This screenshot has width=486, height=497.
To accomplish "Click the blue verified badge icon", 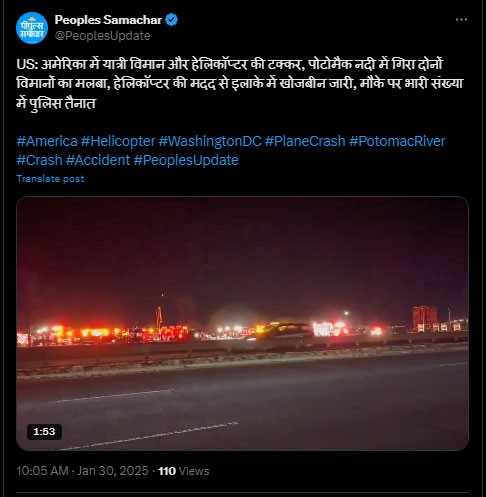I will click(x=171, y=20).
